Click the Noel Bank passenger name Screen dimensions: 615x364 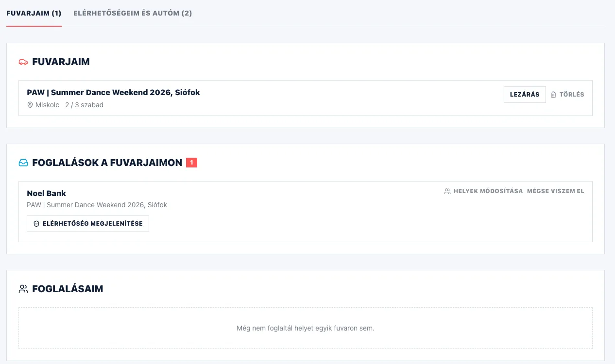(47, 193)
